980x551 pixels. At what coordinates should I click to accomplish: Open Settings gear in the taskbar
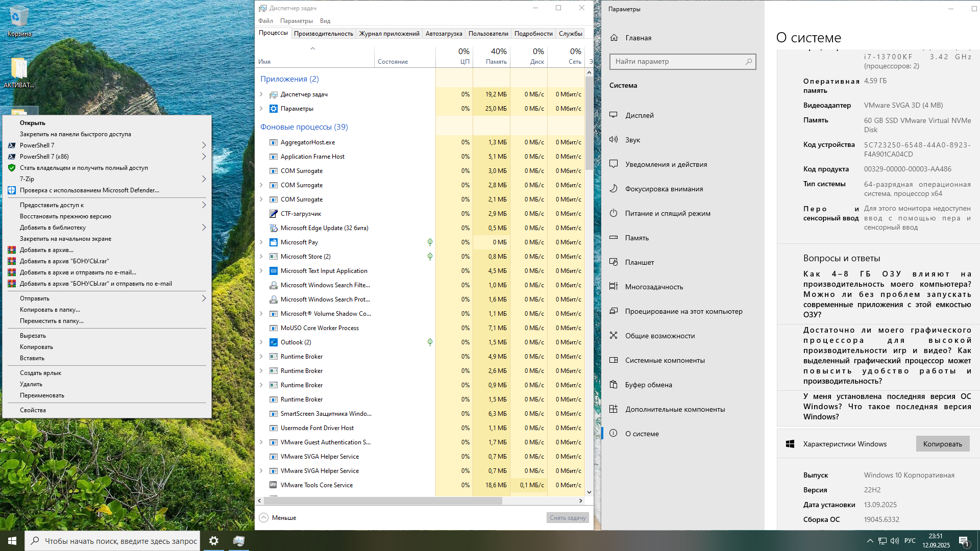(214, 541)
